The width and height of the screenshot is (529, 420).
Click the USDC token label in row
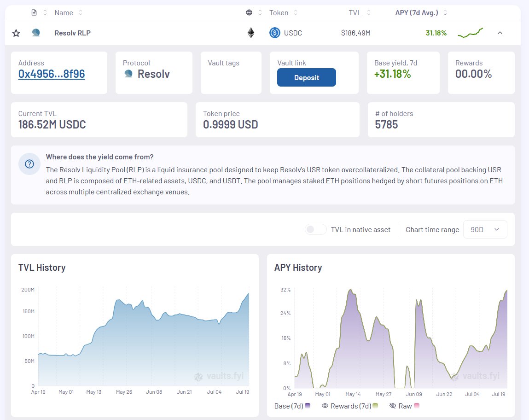point(293,33)
